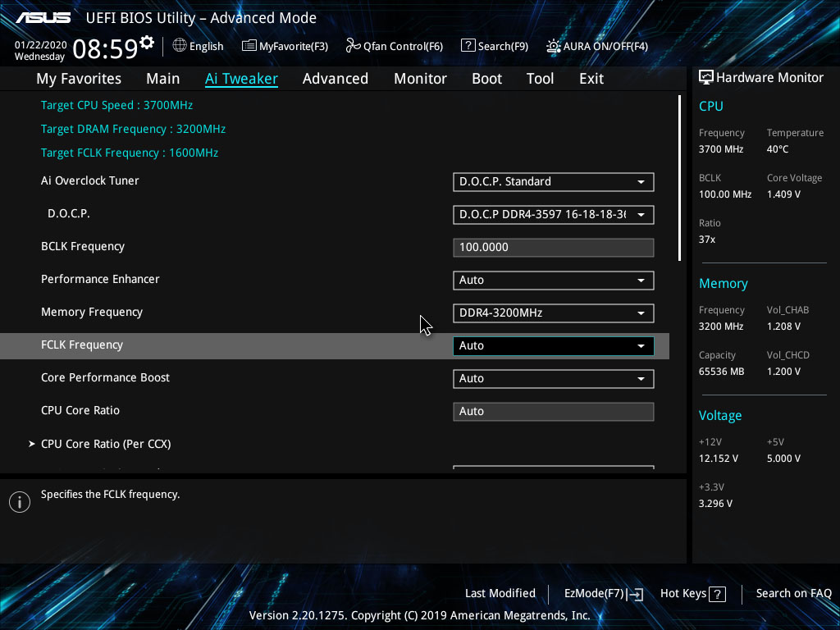Select the Ai Tweaker tab
Image resolution: width=840 pixels, height=630 pixels.
[241, 79]
